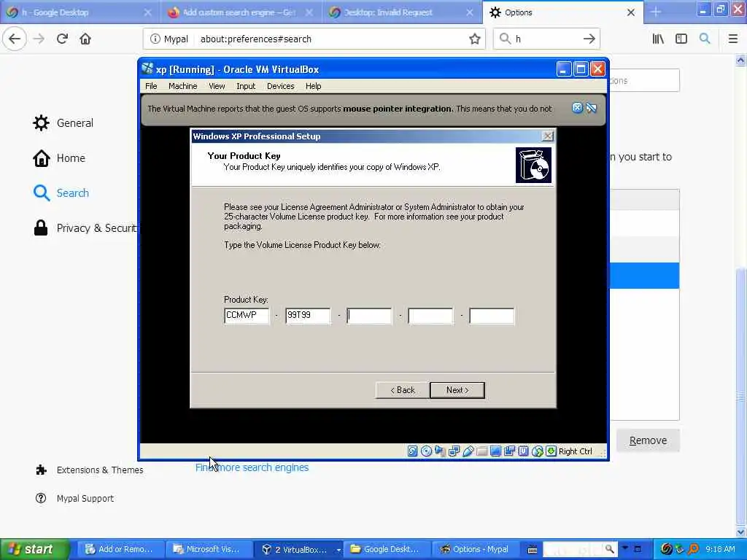Click the audio indicator in VirtualBox status bar

pyautogui.click(x=440, y=451)
